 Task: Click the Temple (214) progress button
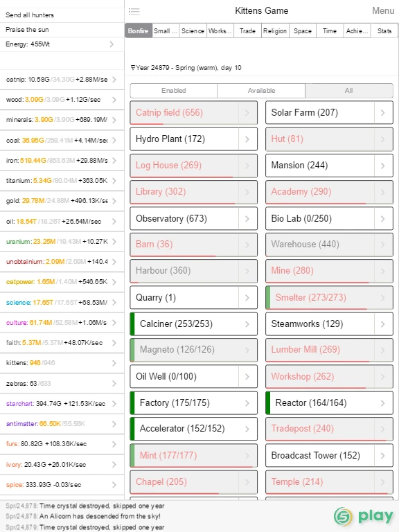click(320, 482)
